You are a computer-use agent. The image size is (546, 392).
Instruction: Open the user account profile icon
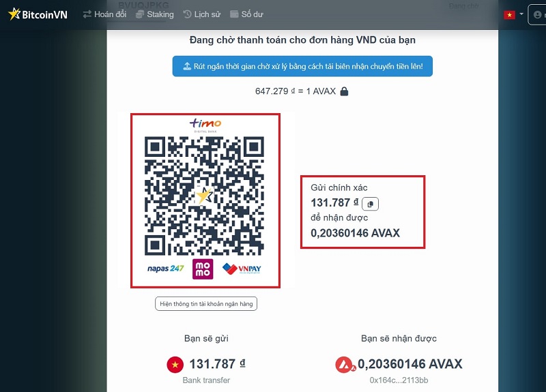[537, 14]
